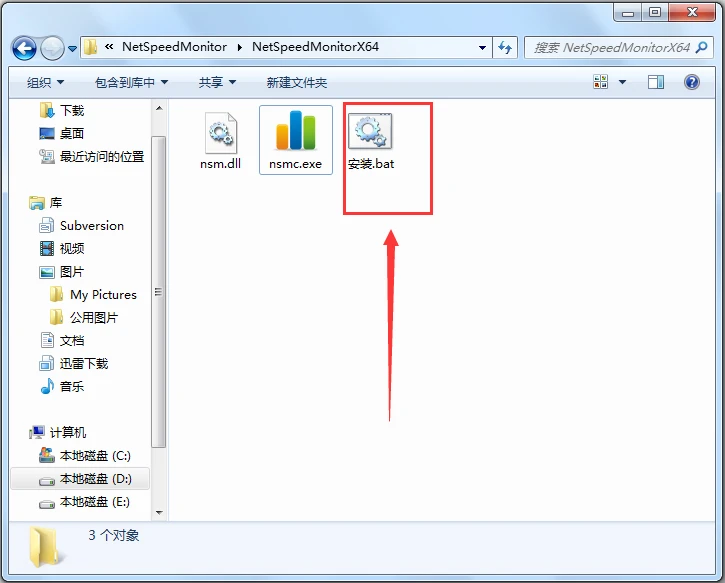
Task: Click the folder icon in the address bar
Action: pos(91,47)
